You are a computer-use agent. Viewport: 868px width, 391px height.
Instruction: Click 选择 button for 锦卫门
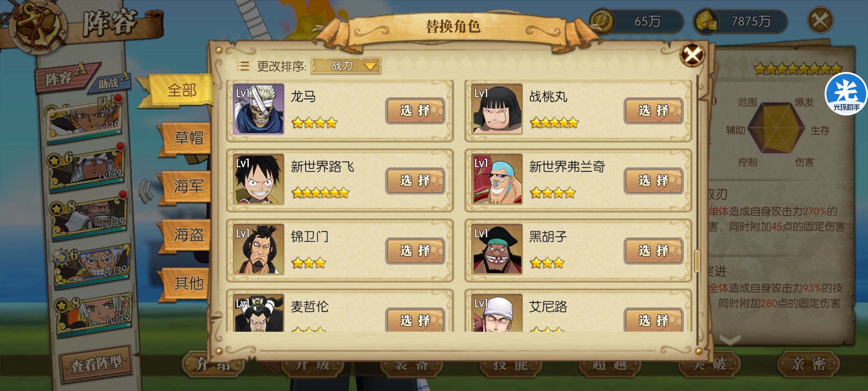point(415,251)
